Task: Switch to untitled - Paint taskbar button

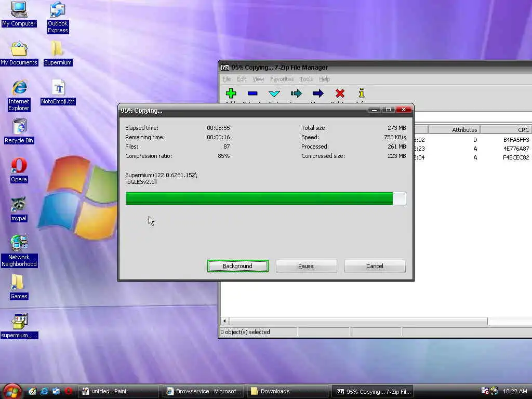Action: [x=118, y=391]
